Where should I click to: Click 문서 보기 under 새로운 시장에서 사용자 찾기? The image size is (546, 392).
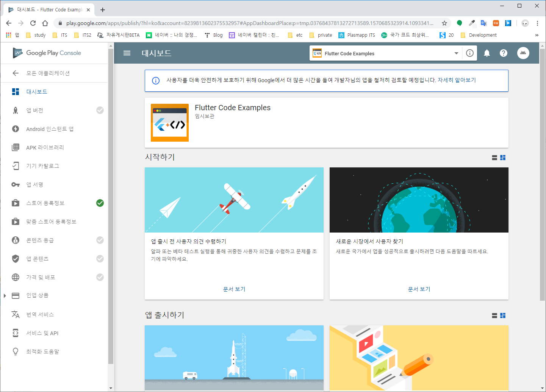click(x=419, y=289)
